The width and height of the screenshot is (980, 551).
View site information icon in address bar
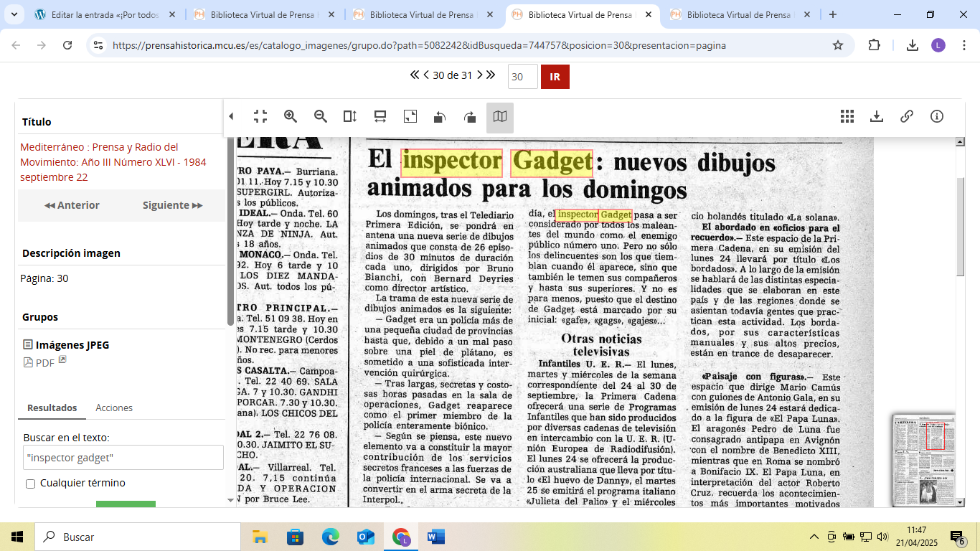point(99,45)
